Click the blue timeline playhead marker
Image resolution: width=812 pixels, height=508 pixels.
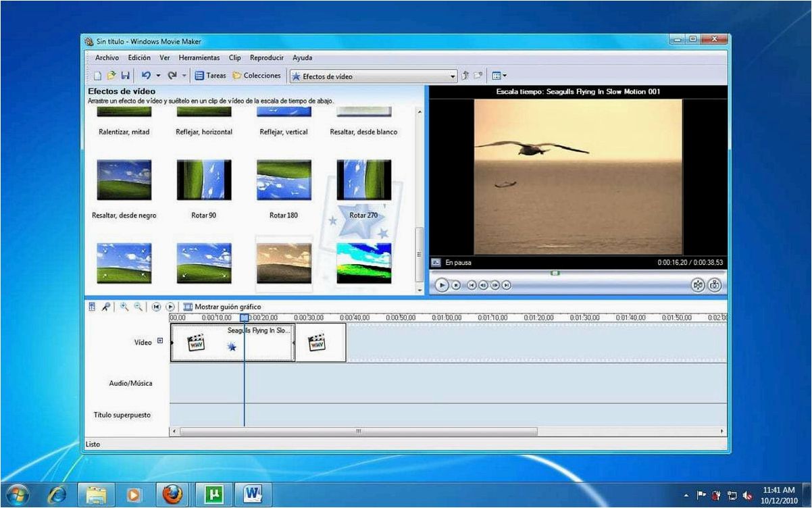[245, 318]
